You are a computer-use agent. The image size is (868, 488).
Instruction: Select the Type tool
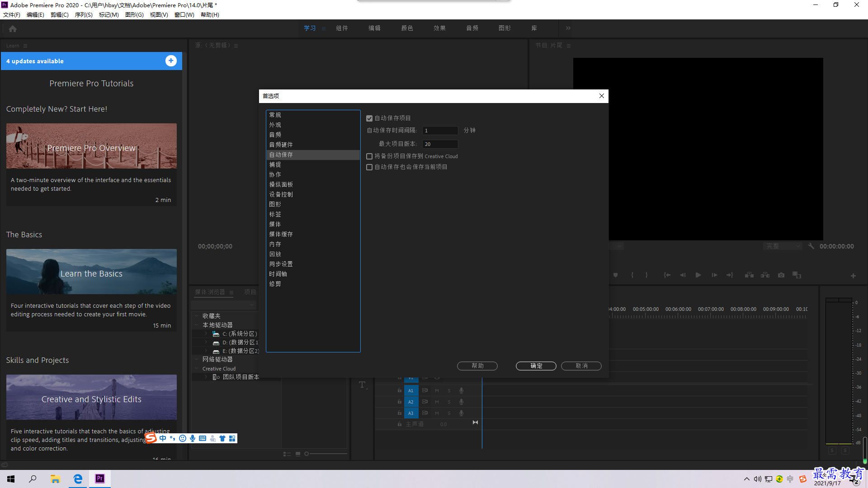[362, 385]
